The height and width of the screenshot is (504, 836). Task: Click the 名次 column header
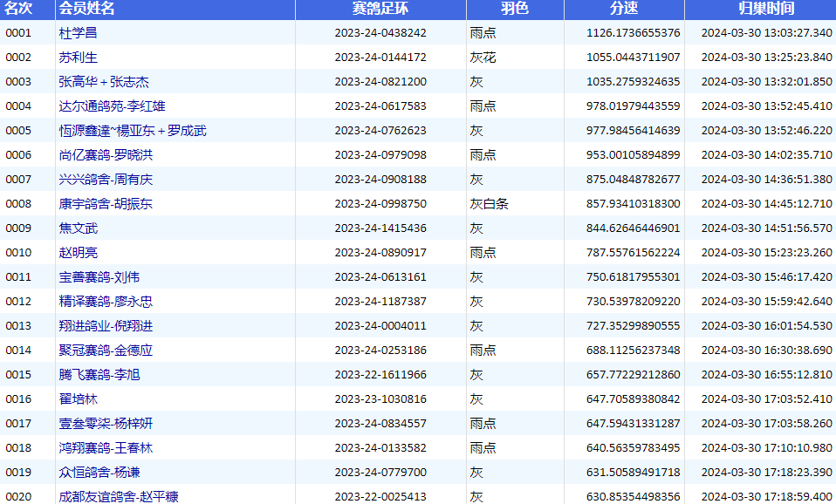point(19,9)
